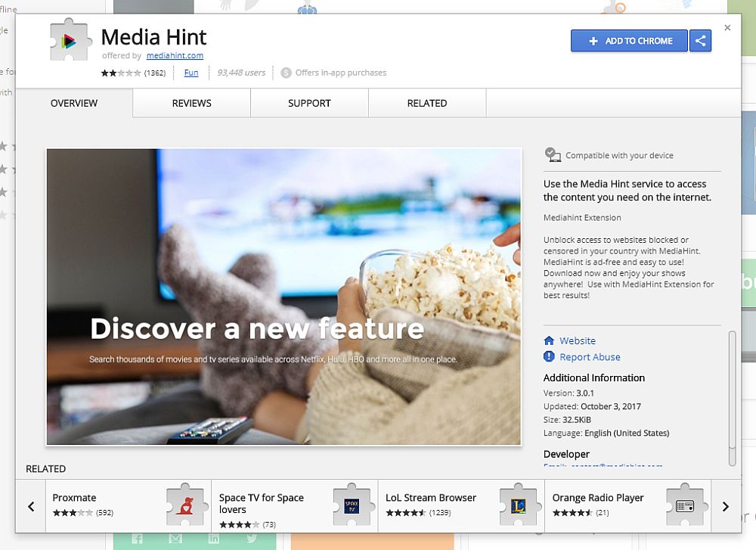
Task: Click the Version 3.0.1 text
Action: point(569,393)
